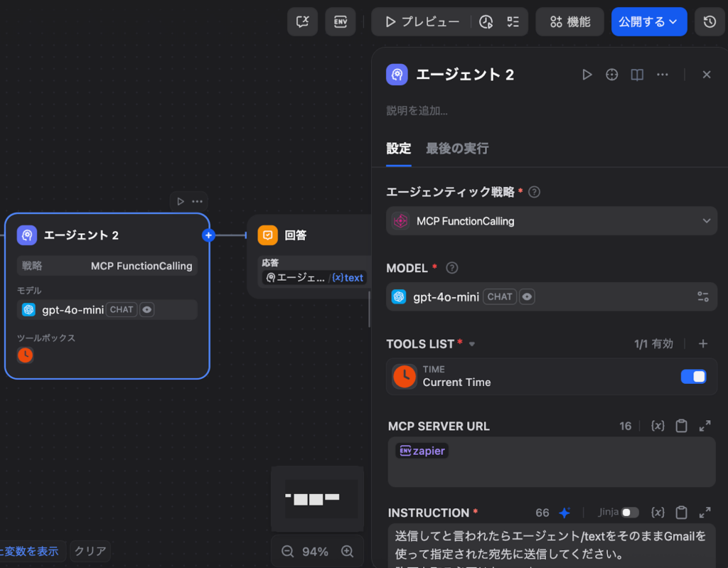This screenshot has height=568, width=728.
Task: Add a tool with the plus icon
Action: (x=703, y=344)
